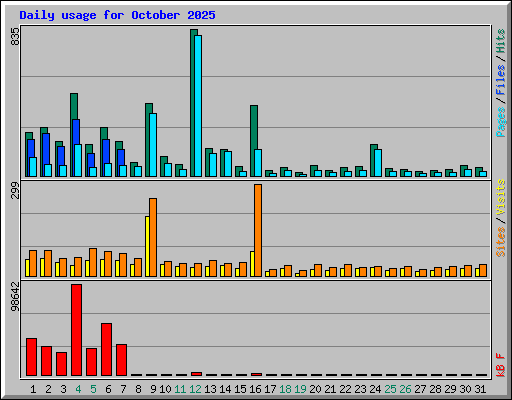Click the red KB bar for day 3
The width and height of the screenshot is (512, 400).
pyautogui.click(x=61, y=364)
